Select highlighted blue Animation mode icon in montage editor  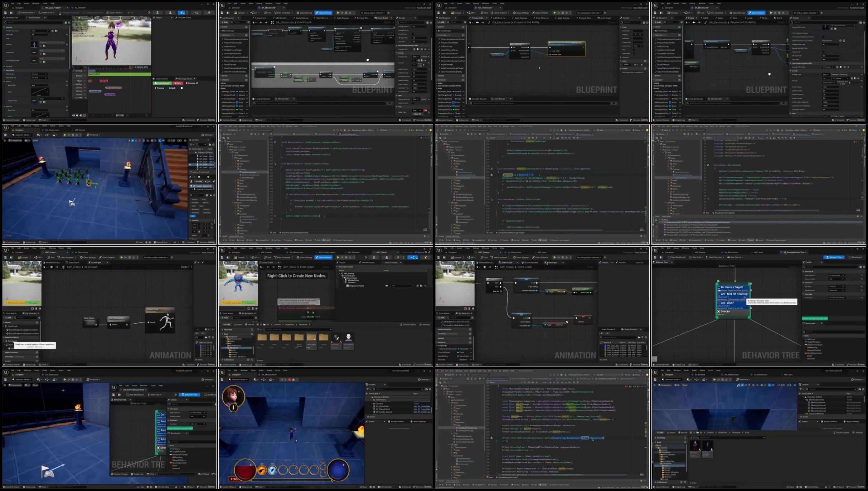point(182,13)
